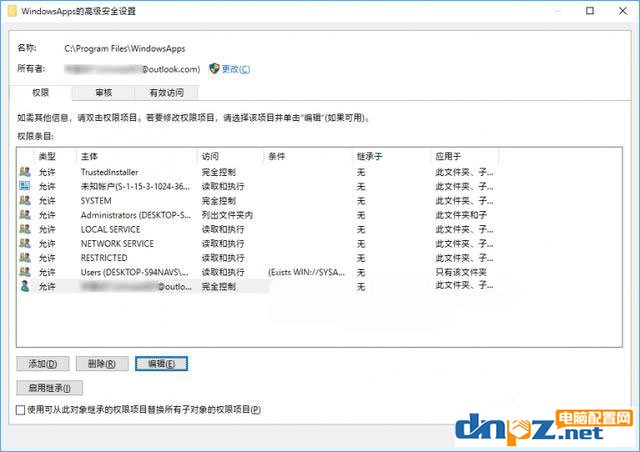Screen dimensions: 640x452
Task: Click 完全控制 in the SYSTEM row
Action: pyautogui.click(x=219, y=200)
